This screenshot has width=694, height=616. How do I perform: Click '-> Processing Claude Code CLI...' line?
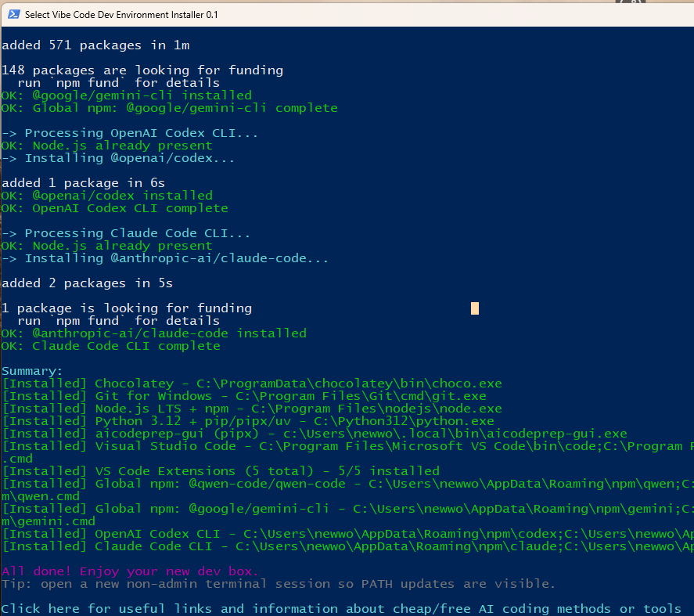point(126,233)
